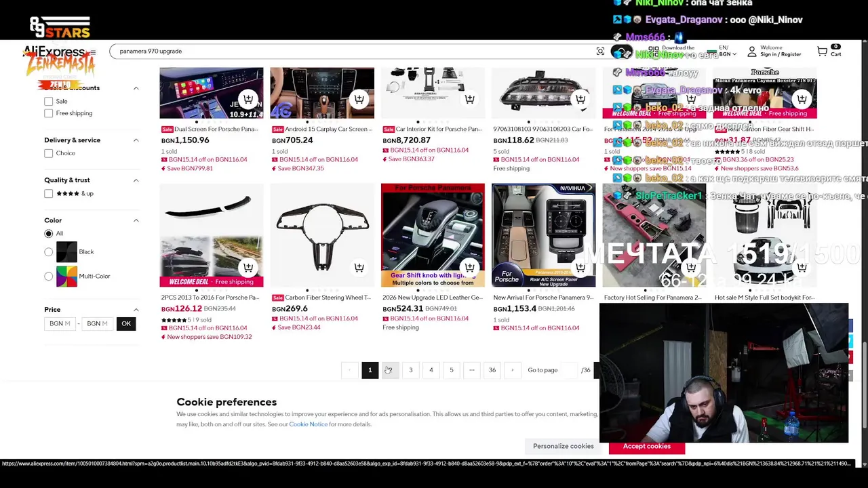Open 2026 New Upgrade LED Leather Gear title
The height and width of the screenshot is (488, 868).
pyautogui.click(x=433, y=298)
